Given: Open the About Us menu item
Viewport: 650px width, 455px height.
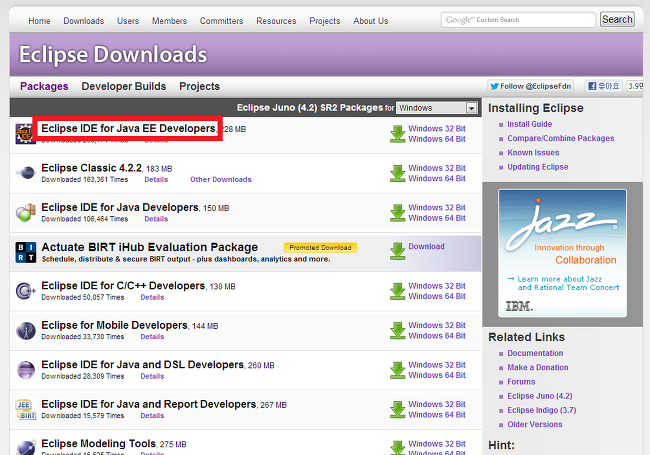Looking at the screenshot, I should point(371,21).
